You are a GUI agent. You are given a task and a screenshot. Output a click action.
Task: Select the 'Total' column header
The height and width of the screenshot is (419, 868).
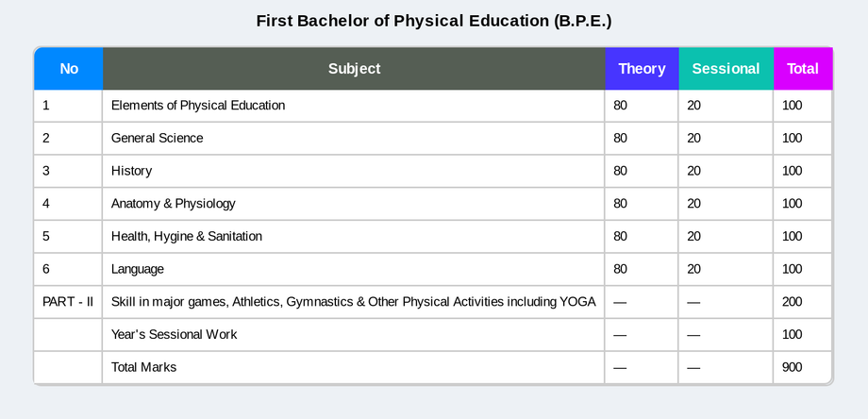pyautogui.click(x=803, y=69)
